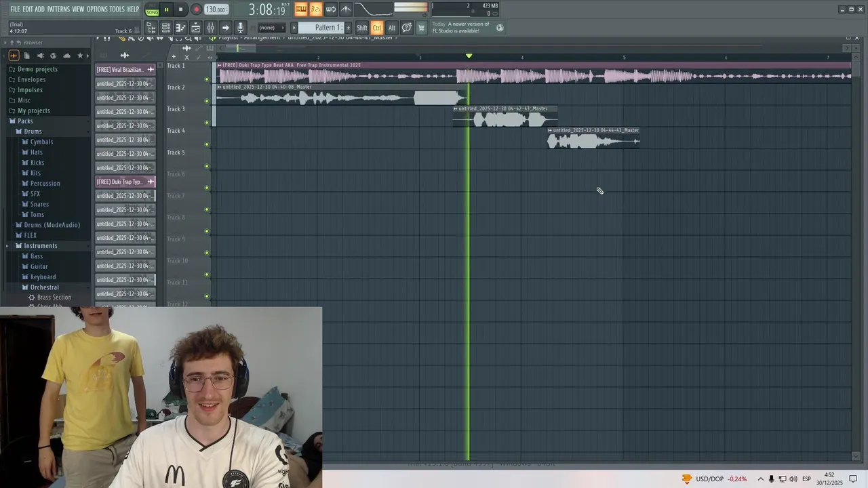
Task: Click the USD/DOP taskbar widget
Action: 714,479
